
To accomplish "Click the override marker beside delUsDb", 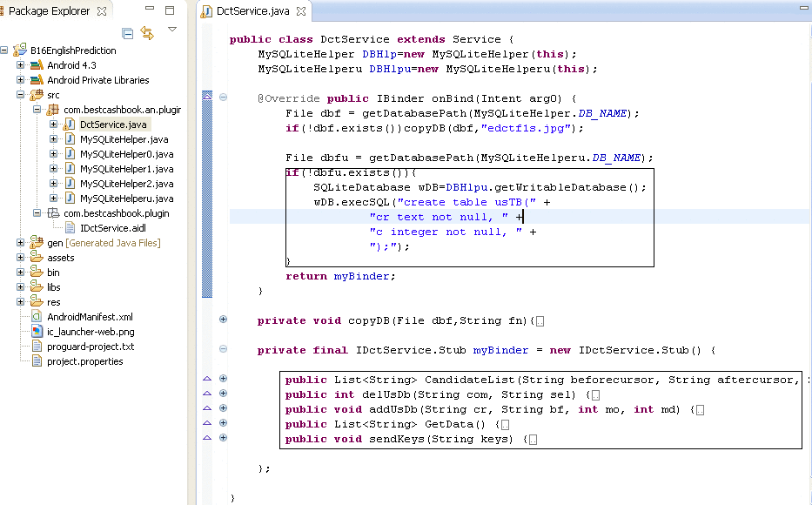I will 207,394.
